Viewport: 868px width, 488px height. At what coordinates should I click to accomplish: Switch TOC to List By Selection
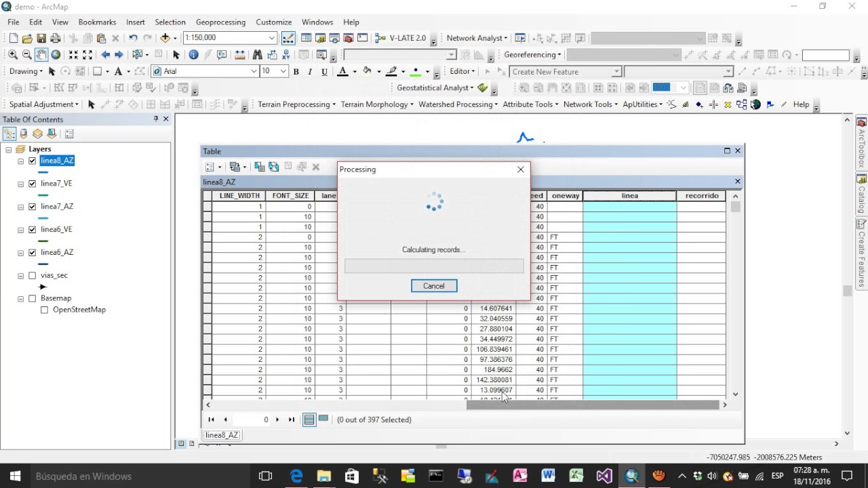coord(51,134)
